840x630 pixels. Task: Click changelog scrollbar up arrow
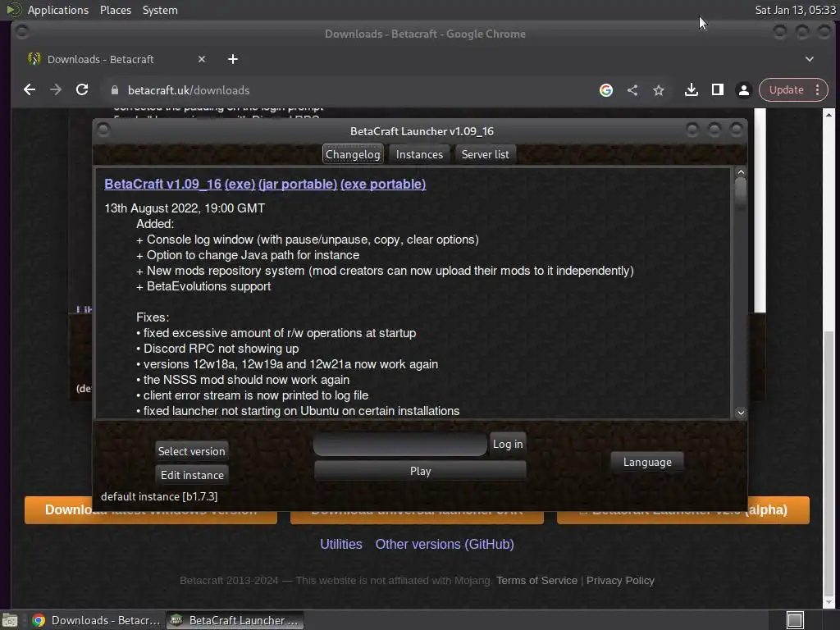[x=741, y=172]
